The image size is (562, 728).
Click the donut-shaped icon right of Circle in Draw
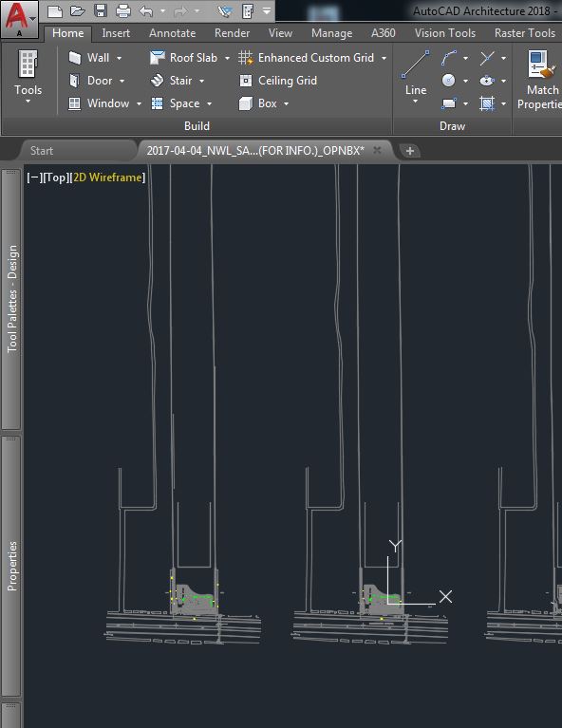coord(487,81)
